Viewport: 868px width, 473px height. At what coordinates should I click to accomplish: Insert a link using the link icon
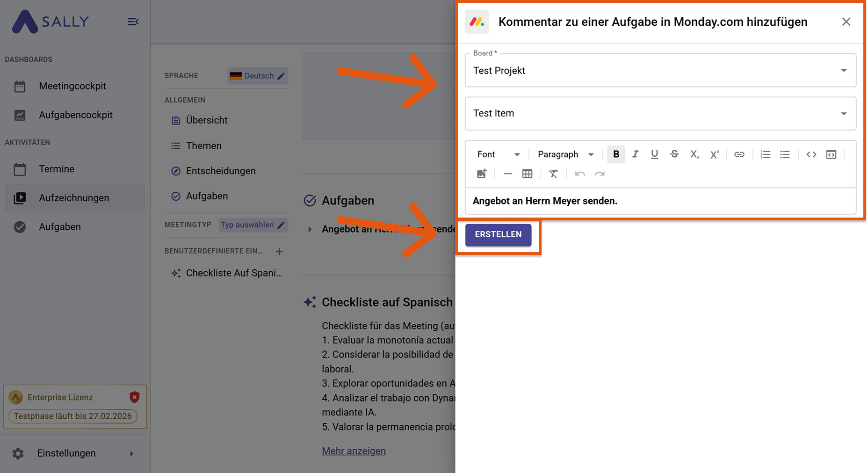tap(739, 154)
